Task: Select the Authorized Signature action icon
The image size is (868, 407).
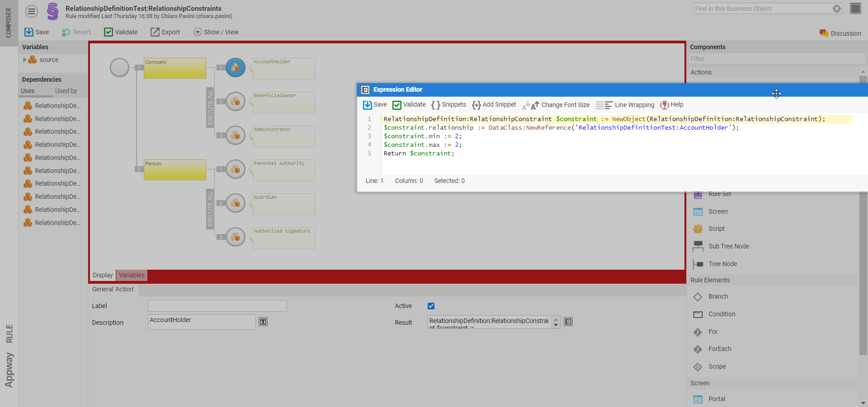Action: (x=236, y=237)
